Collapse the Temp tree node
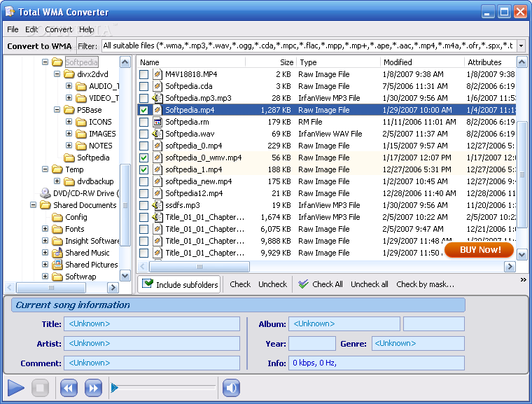The image size is (532, 404). pos(45,169)
